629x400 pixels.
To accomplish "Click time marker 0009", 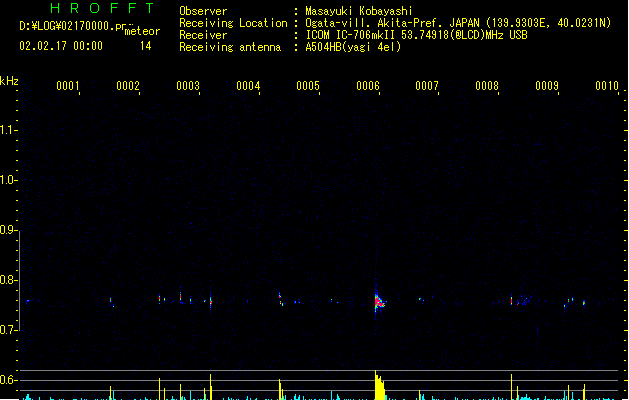I will click(547, 86).
